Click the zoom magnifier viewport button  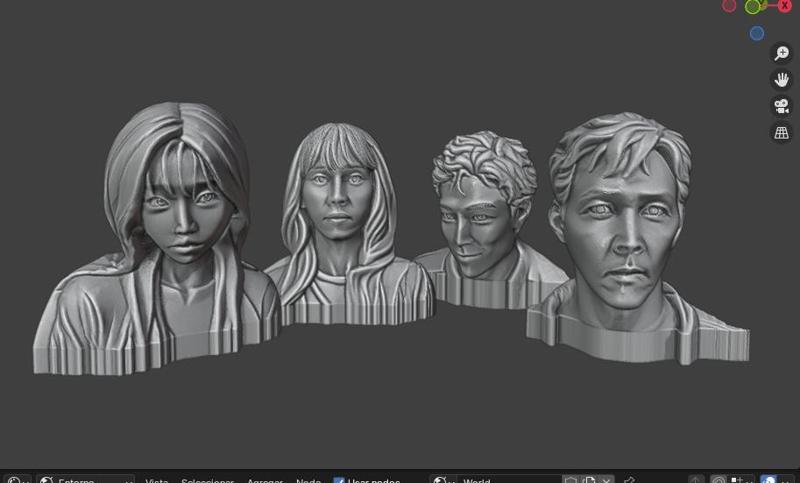pyautogui.click(x=781, y=53)
